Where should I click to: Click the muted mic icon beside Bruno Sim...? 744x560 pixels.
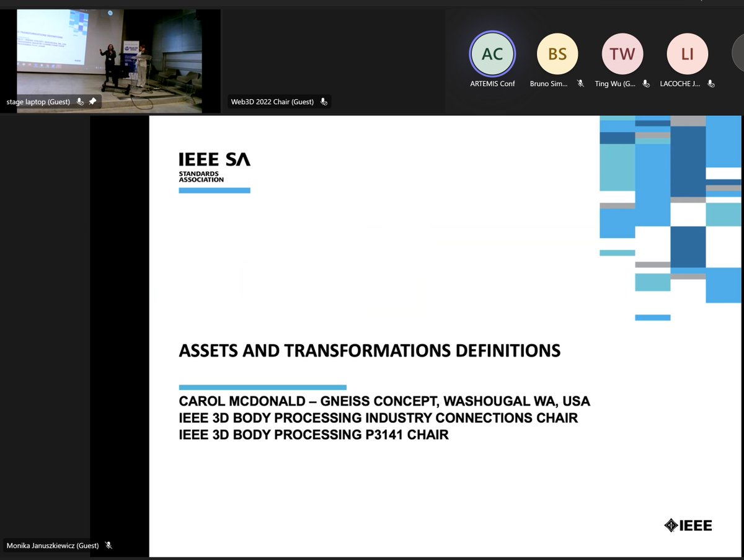(x=580, y=84)
